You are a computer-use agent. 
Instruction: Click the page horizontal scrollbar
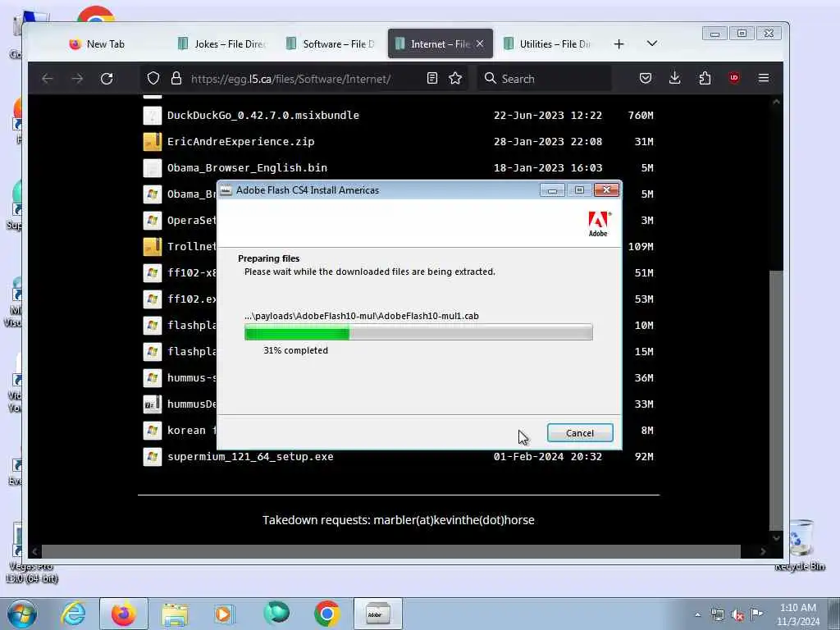click(391, 551)
